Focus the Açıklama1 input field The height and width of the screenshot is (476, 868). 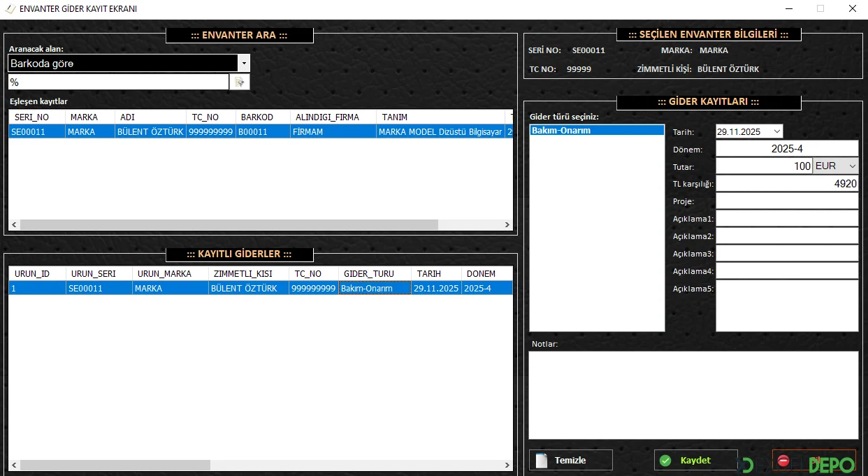[786, 219]
